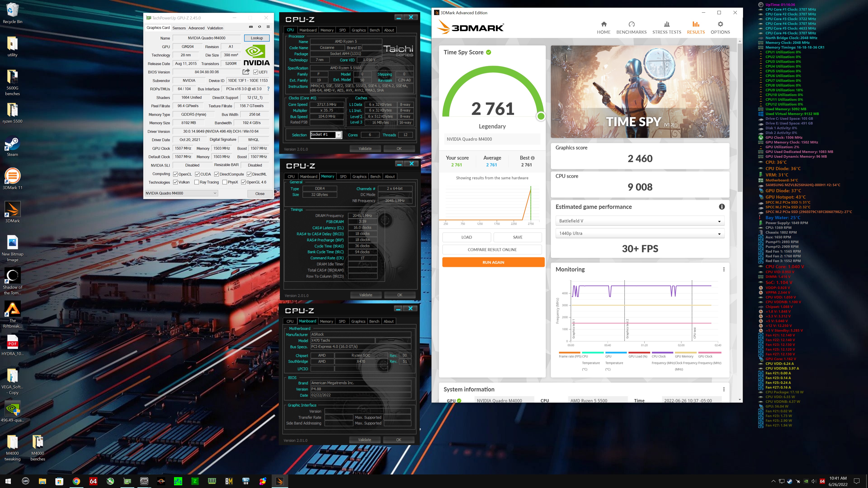Expand the NVIDIA Quadro M4000 GPU selector
The width and height of the screenshot is (868, 488).
181,193
